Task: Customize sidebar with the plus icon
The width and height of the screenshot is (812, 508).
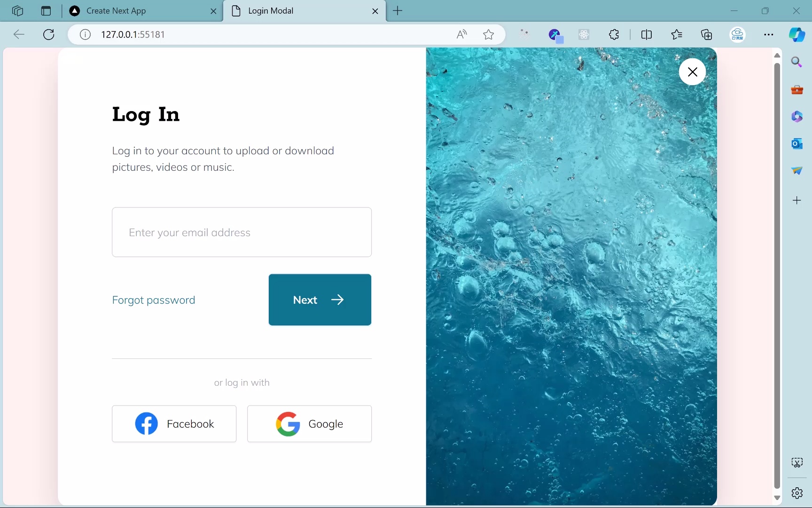Action: pos(797,200)
